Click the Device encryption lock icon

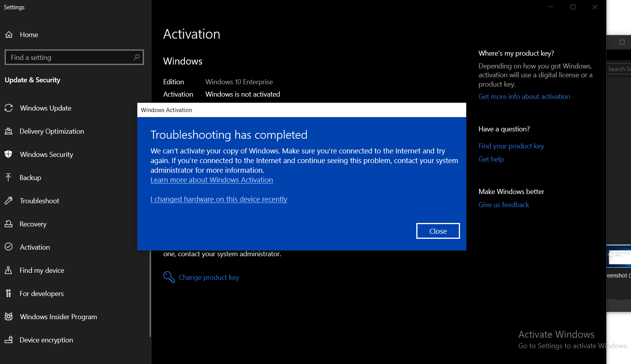pos(9,340)
